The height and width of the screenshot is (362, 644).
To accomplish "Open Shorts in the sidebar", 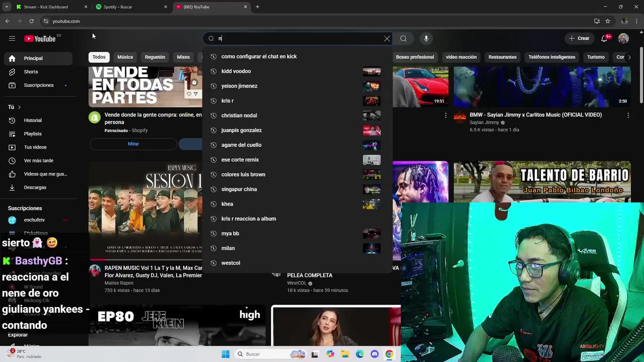I will coord(38,72).
